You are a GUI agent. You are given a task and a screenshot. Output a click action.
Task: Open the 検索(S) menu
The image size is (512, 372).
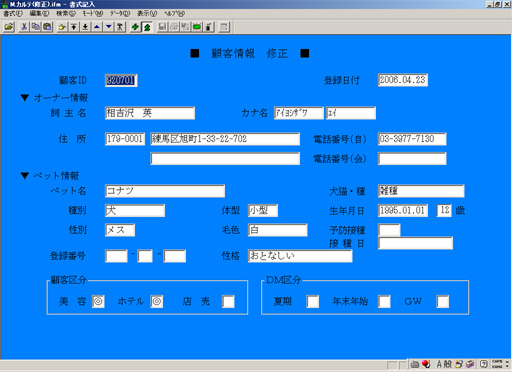pos(66,13)
